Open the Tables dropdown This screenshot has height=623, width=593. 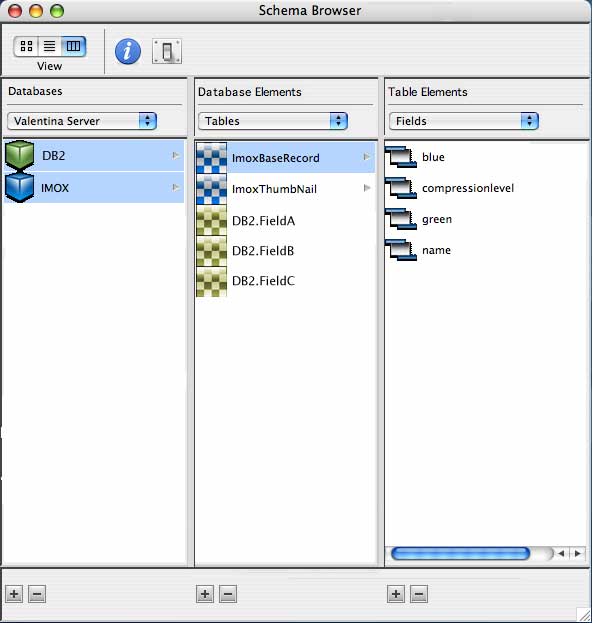point(273,121)
